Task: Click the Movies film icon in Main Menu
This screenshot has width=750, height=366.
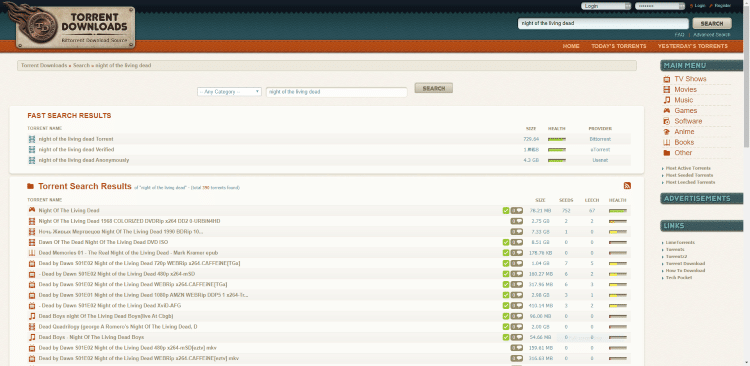Action: coord(666,89)
